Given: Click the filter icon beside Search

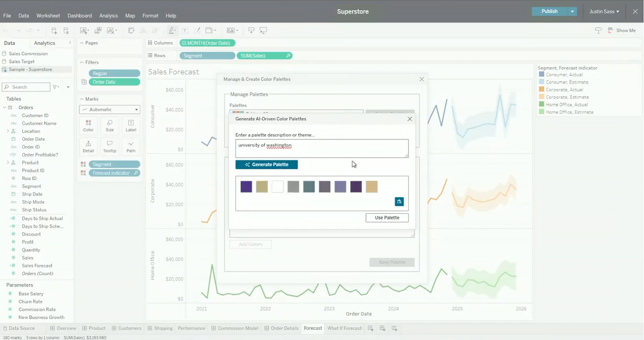Looking at the screenshot, I should 56,87.
